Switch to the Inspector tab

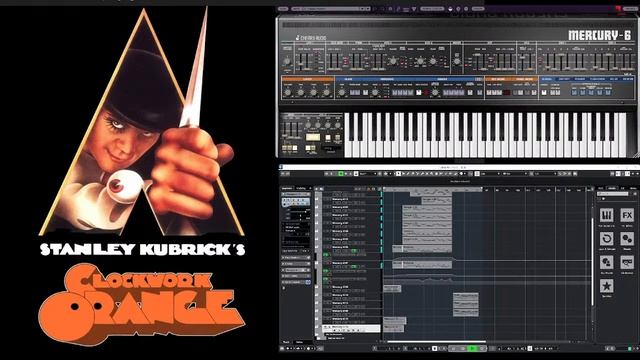(287, 188)
